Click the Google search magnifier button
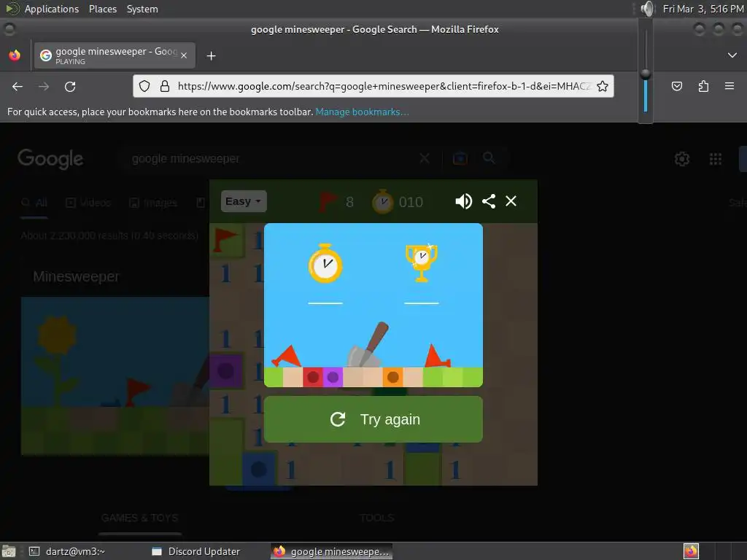 tap(489, 158)
